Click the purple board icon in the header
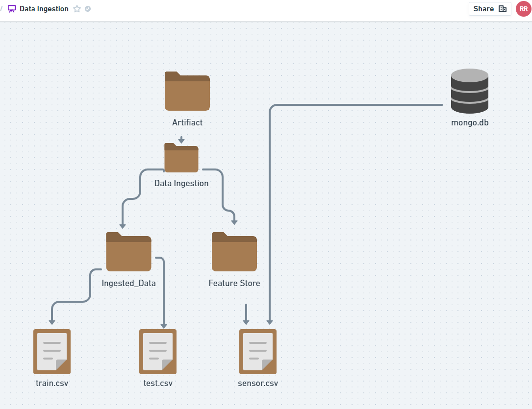This screenshot has height=409, width=532. pos(11,8)
